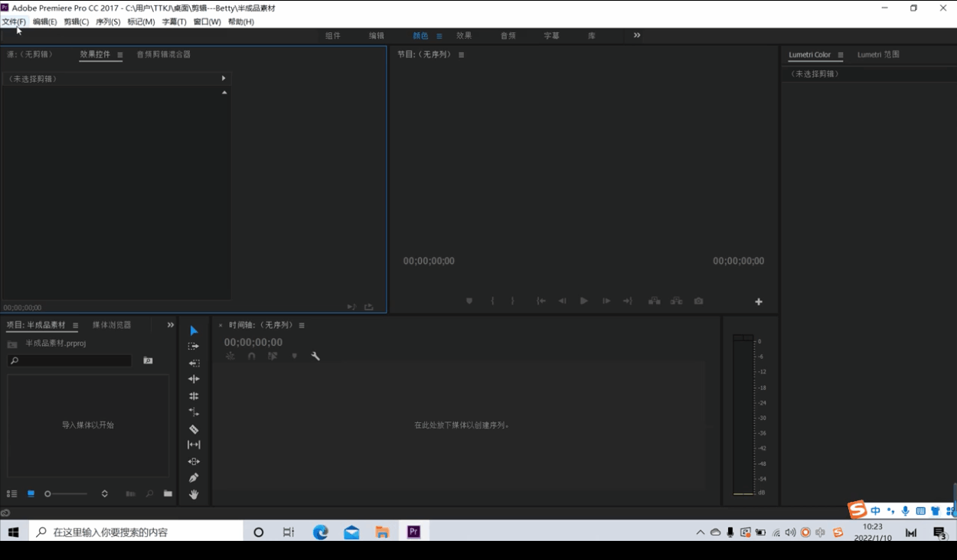Click the Windows Start button

pyautogui.click(x=13, y=532)
